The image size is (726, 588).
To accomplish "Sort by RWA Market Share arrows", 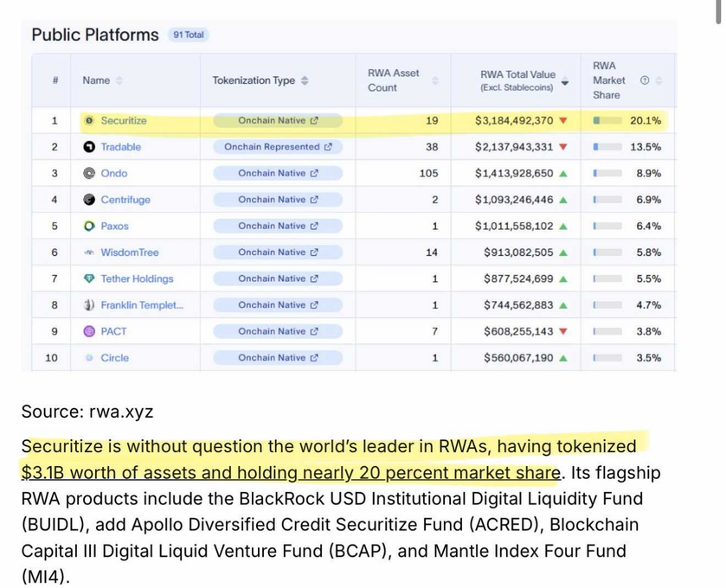I will pyautogui.click(x=659, y=80).
